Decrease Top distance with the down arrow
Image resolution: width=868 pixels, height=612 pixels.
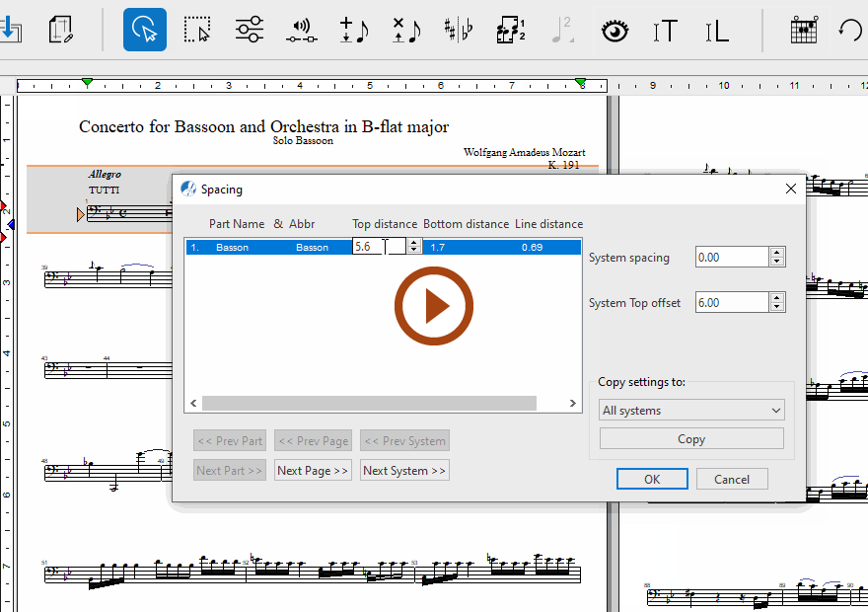[x=413, y=251]
